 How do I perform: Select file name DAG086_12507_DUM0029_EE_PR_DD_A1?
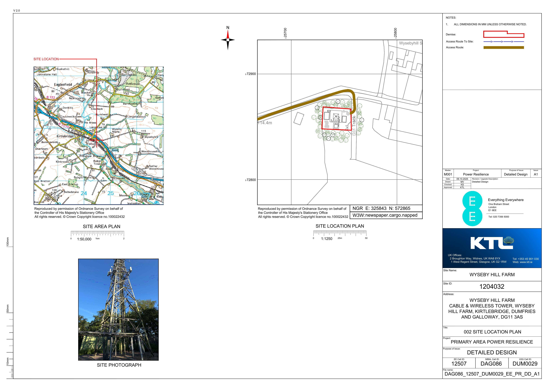tap(492, 374)
